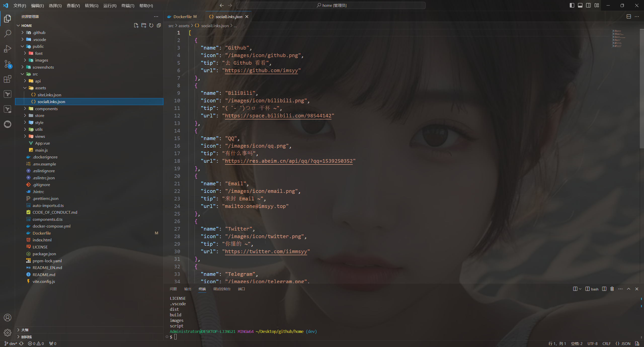Toggle primary side bar visibility
The image size is (644, 347).
(572, 5)
